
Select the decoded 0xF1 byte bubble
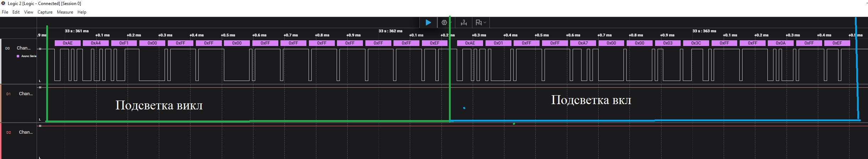coord(124,43)
